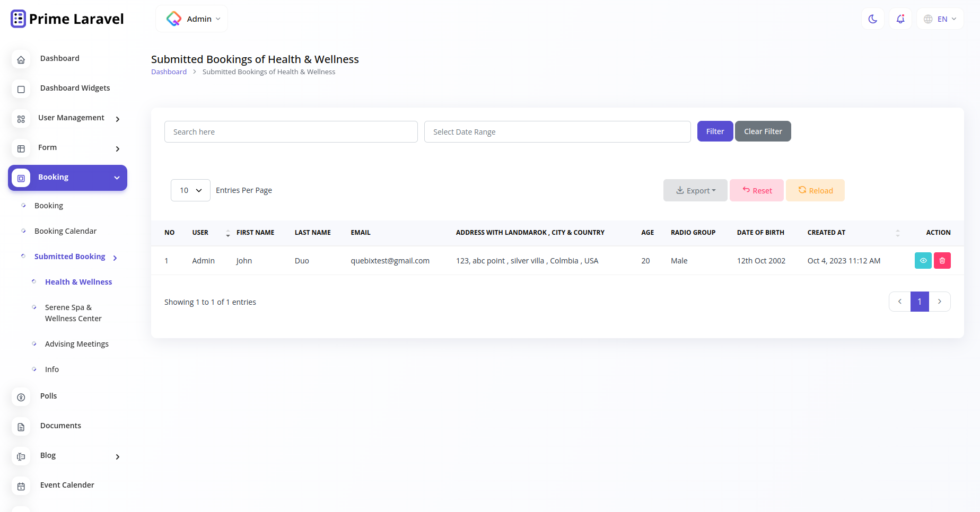980x512 pixels.
Task: Click the Polls icon in the sidebar
Action: [21, 397]
